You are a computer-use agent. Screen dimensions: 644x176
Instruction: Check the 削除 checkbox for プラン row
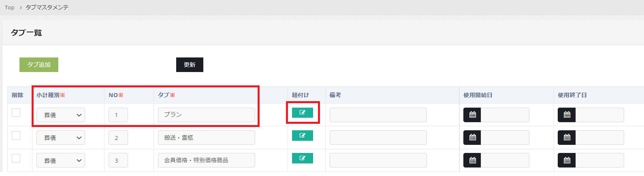click(x=16, y=112)
